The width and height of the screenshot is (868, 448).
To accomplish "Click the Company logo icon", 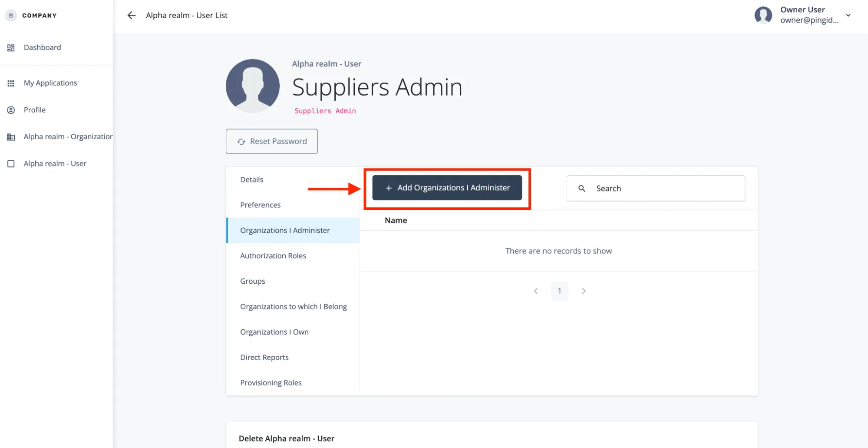I will point(11,16).
